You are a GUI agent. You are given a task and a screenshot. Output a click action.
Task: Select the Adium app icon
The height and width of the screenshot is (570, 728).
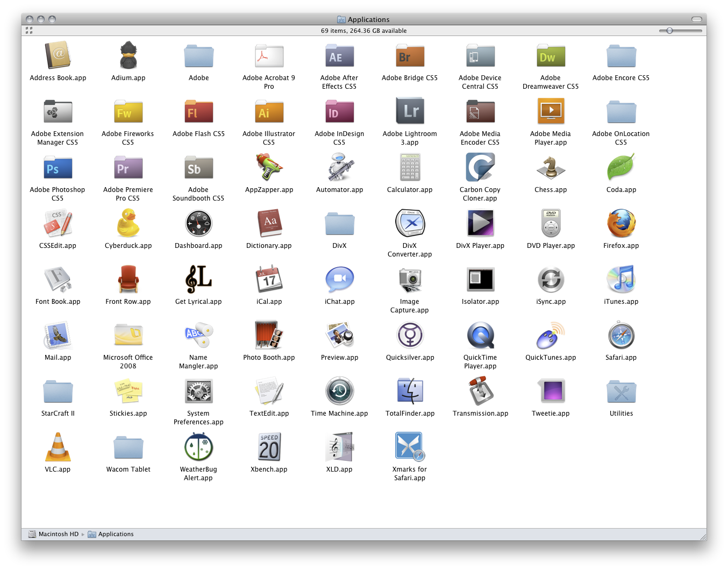click(x=128, y=55)
